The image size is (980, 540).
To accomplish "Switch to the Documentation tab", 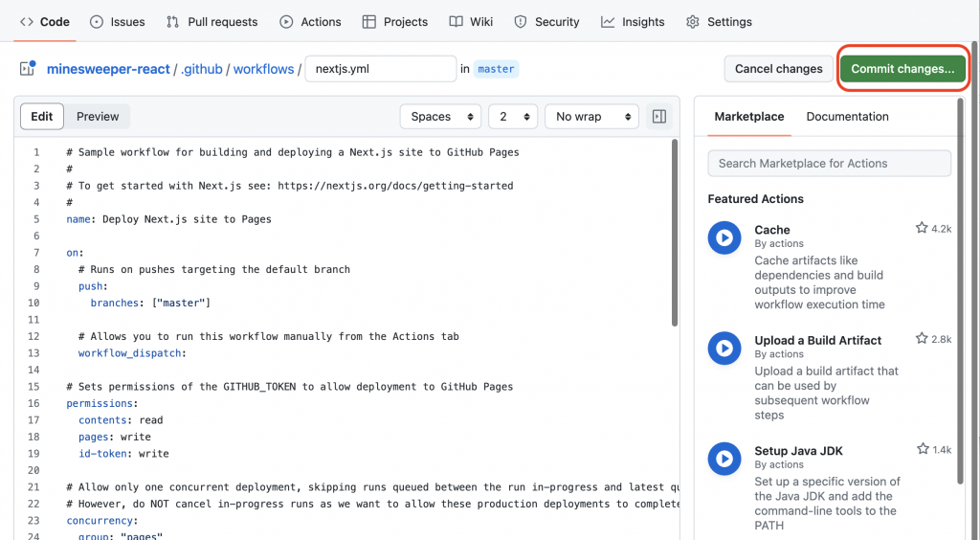I will click(847, 116).
